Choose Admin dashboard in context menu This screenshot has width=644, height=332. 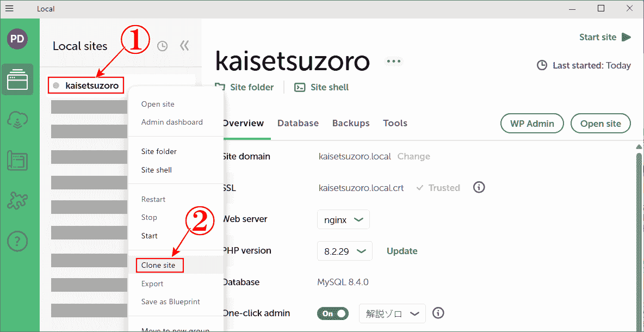172,122
